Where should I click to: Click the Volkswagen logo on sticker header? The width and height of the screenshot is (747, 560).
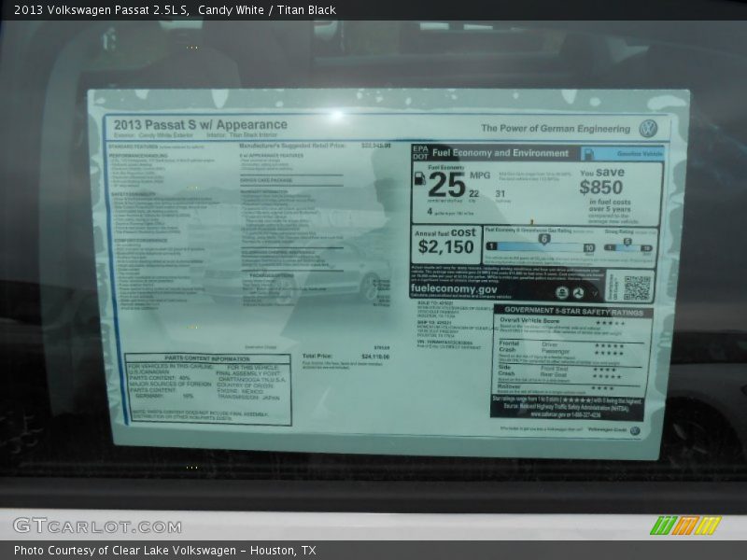point(648,128)
